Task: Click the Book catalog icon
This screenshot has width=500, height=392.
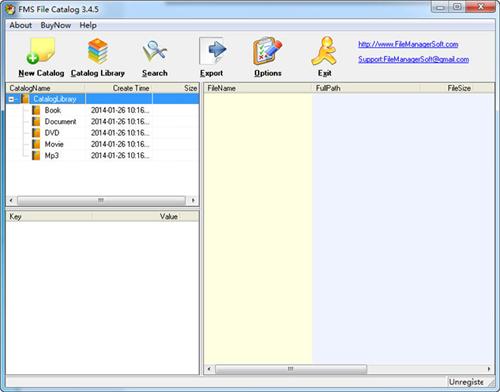Action: [36, 110]
